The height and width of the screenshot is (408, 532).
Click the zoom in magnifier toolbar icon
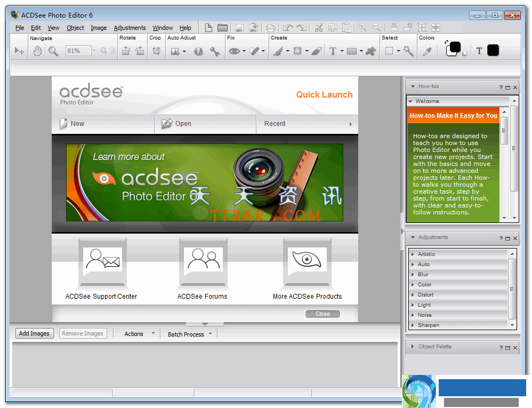point(362,27)
